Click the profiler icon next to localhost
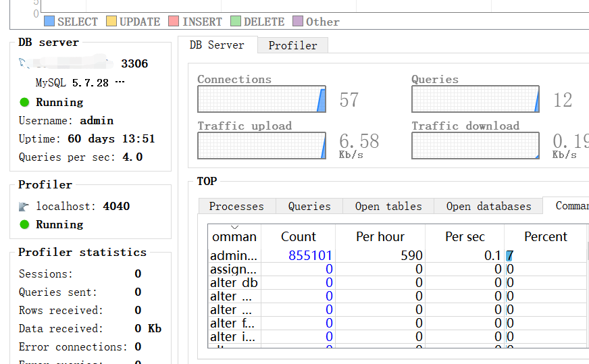Viewport: 589px width, 364px height. click(24, 207)
